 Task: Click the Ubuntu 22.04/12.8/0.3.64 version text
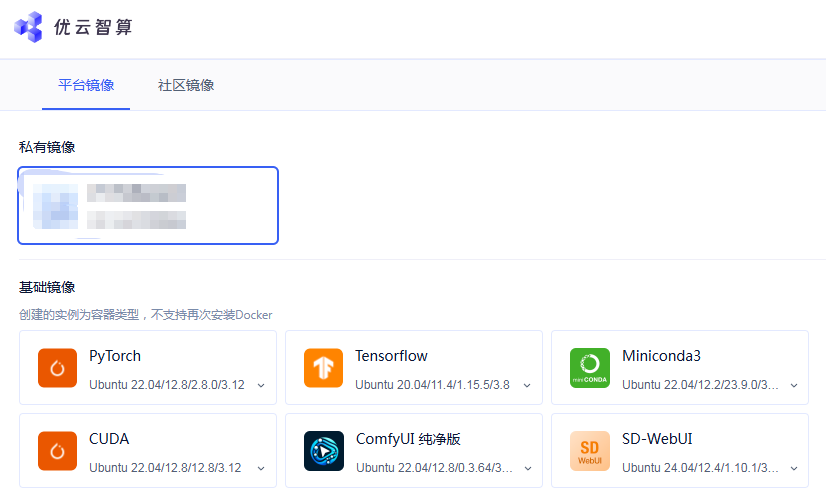click(x=434, y=467)
